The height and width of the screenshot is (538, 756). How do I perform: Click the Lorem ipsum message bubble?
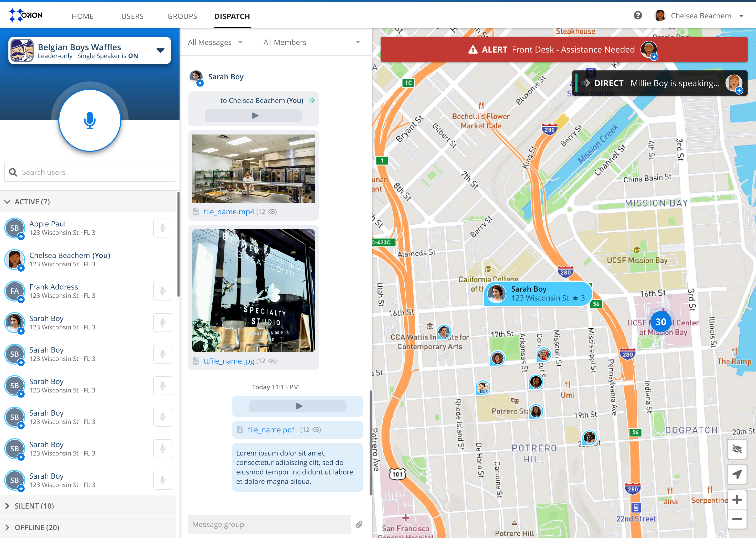298,467
